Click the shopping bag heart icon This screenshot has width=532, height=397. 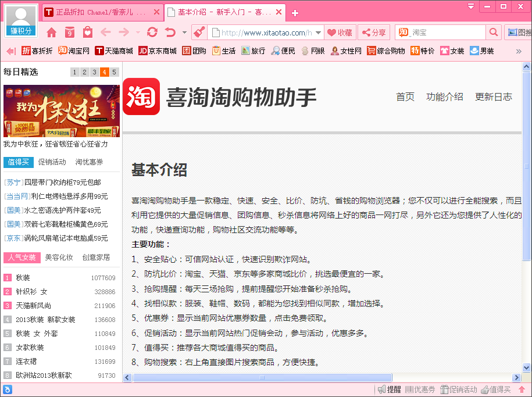point(88,33)
